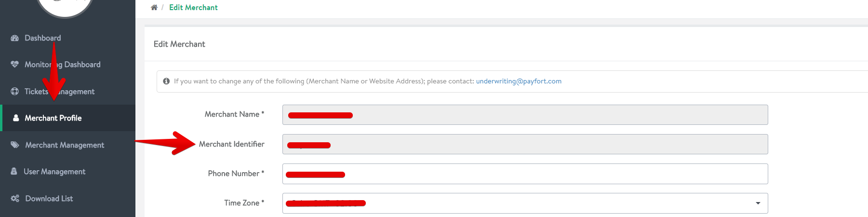The image size is (868, 217).
Task: Click the Merchant Management tags icon
Action: click(x=15, y=145)
